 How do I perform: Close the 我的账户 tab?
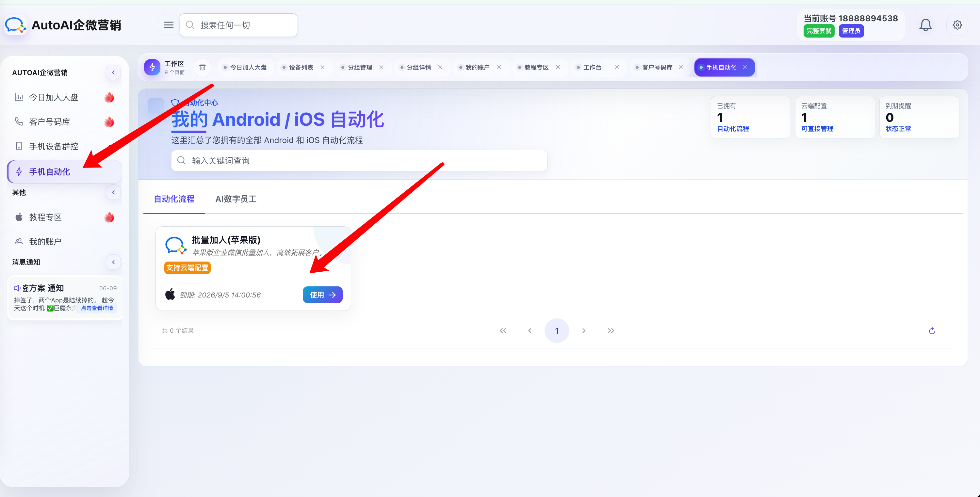click(x=499, y=67)
